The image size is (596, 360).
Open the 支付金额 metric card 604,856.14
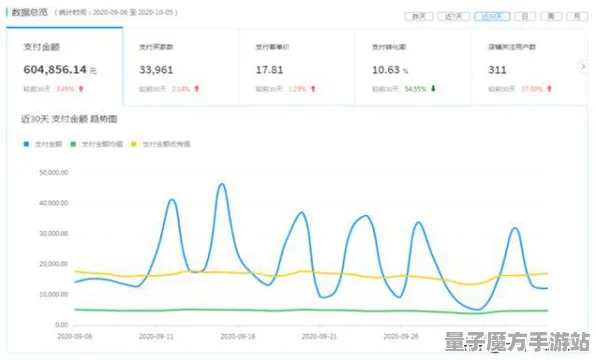65,67
